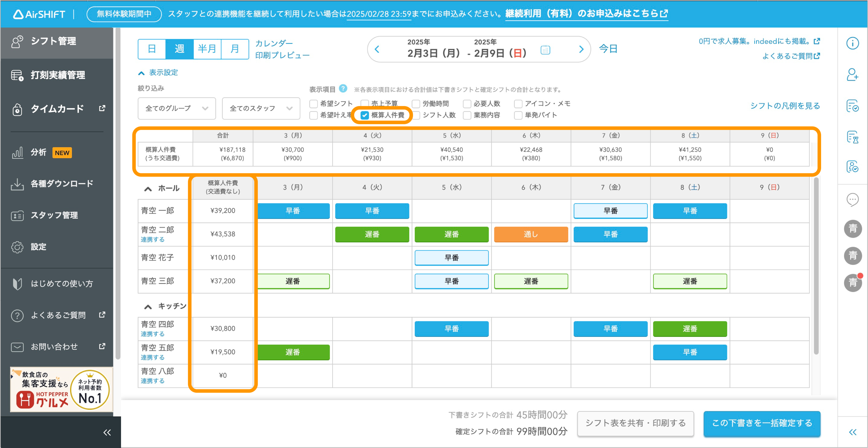Open 印刷プレビュー link

[282, 55]
